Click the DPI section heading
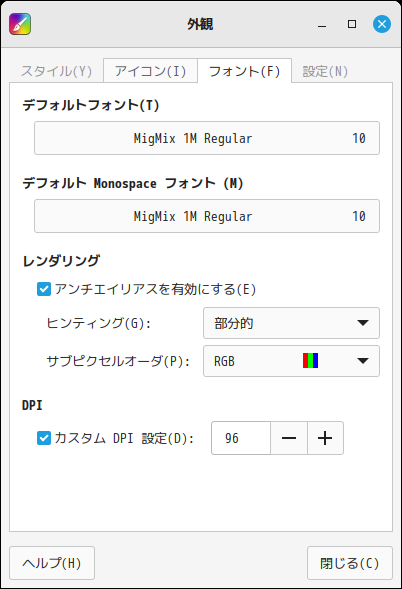402x589 pixels. tap(32, 405)
